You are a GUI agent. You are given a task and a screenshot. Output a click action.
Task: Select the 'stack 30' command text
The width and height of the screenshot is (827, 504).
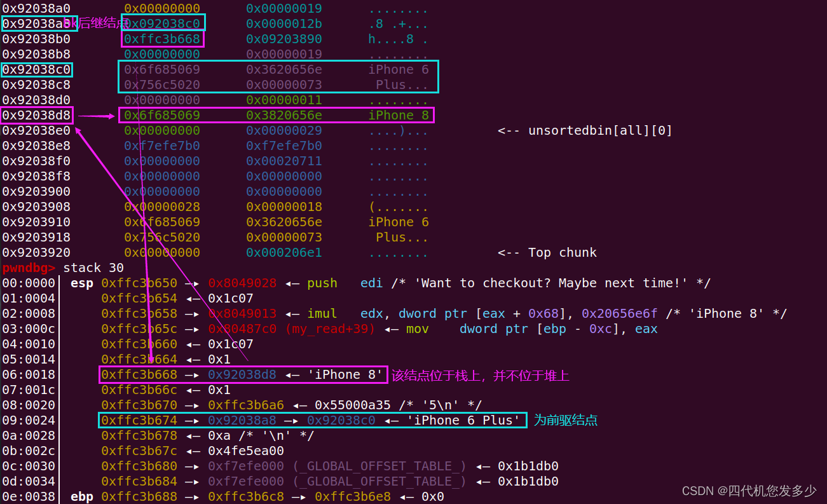point(93,268)
